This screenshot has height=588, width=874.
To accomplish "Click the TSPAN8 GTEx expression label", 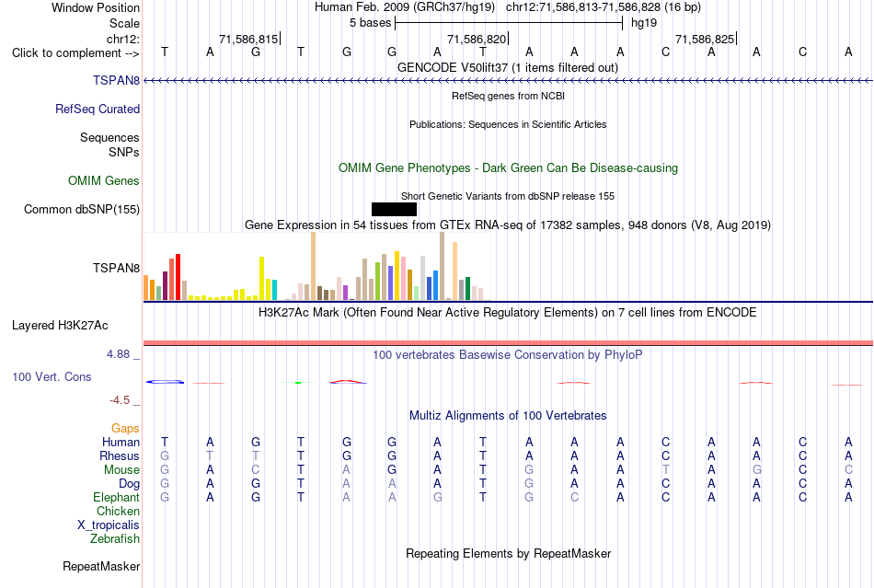I will pyautogui.click(x=116, y=268).
